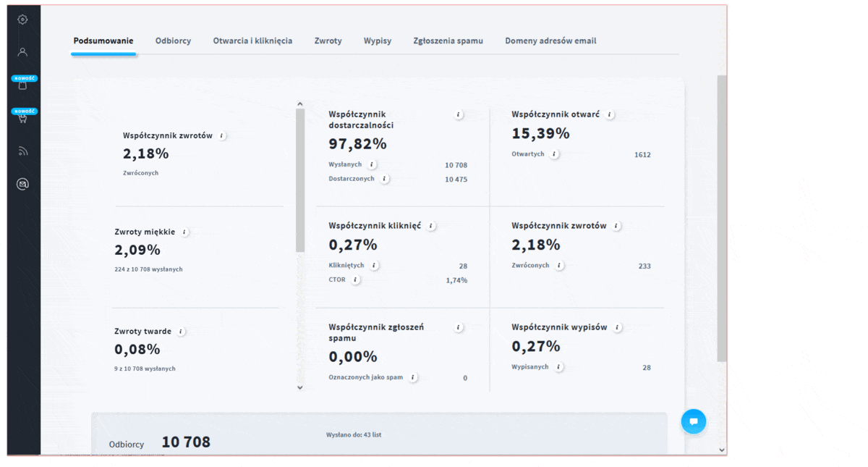This screenshot has width=868, height=467.
Task: Click the RSS feed sidebar icon
Action: [22, 151]
